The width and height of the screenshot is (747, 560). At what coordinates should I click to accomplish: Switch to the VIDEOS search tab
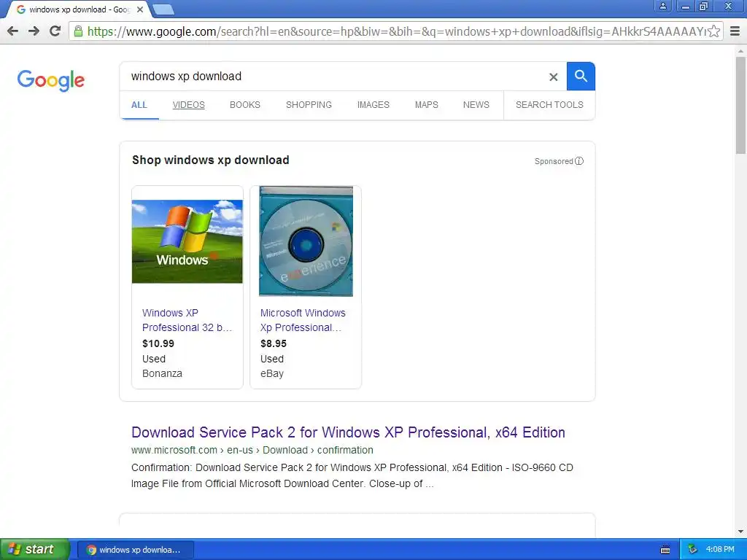click(x=189, y=105)
